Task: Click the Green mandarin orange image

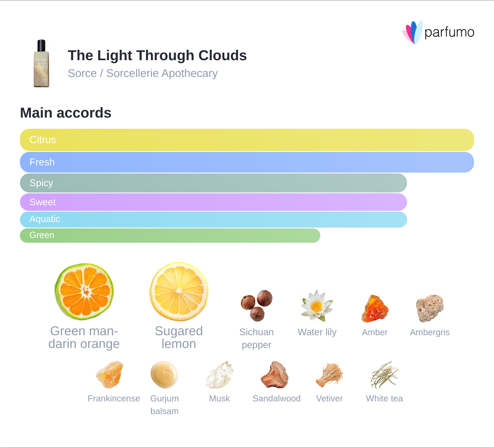Action: [84, 291]
